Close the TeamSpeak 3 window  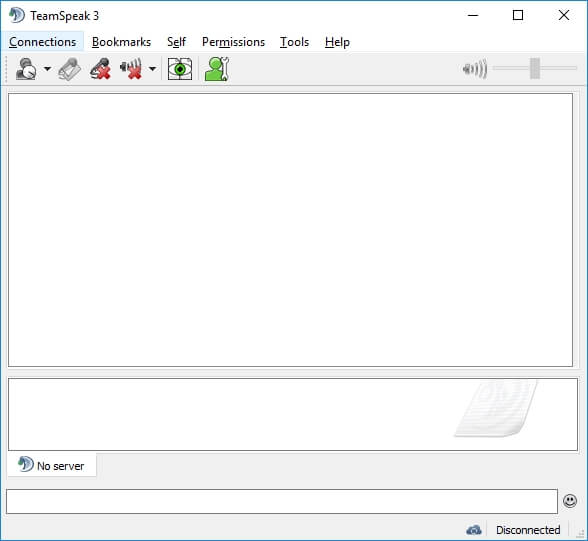pos(564,15)
